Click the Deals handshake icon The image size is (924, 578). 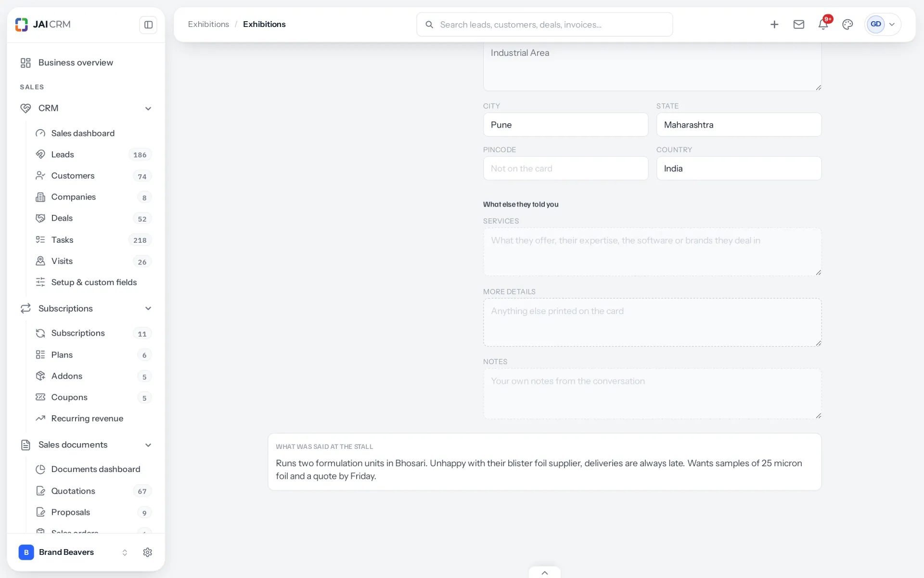tap(40, 218)
